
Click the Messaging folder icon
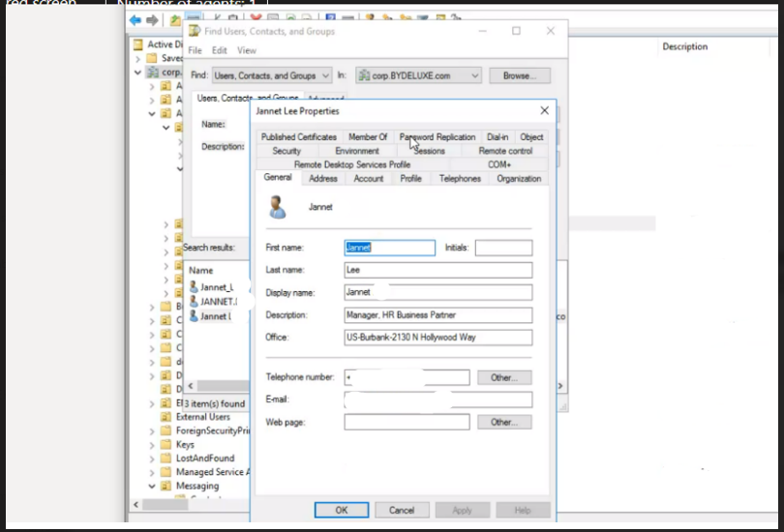tap(166, 486)
